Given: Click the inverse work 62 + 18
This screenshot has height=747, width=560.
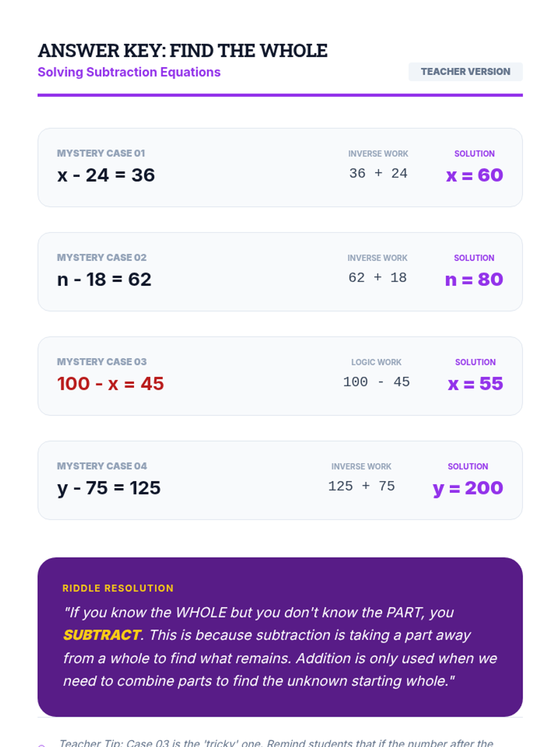Looking at the screenshot, I should (x=378, y=278).
